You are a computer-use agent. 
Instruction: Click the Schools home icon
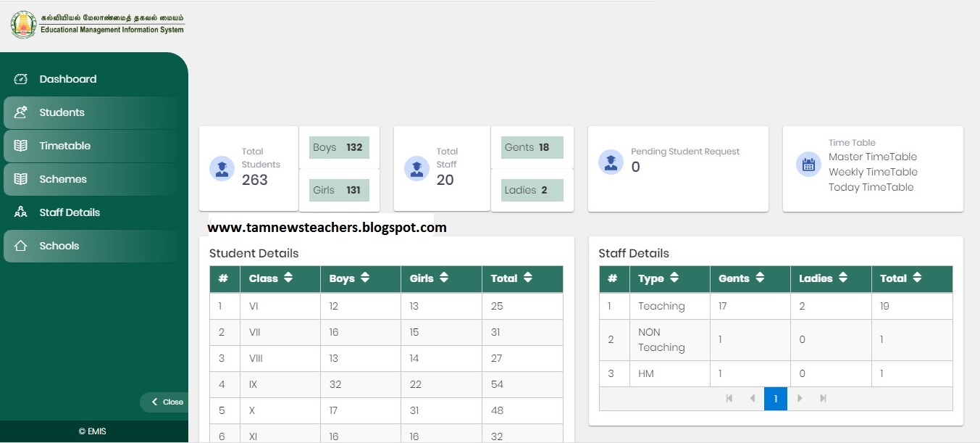coord(20,246)
